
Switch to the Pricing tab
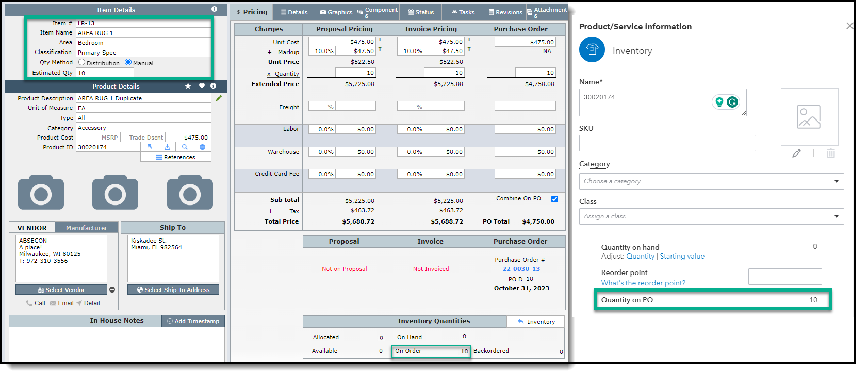[252, 12]
